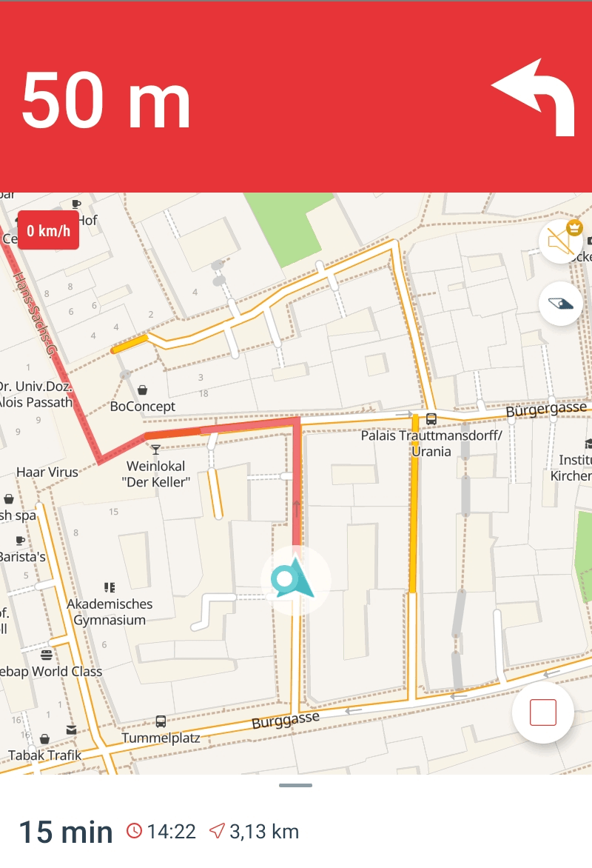
Task: Tap the 3,13 km remaining distance
Action: 255,832
